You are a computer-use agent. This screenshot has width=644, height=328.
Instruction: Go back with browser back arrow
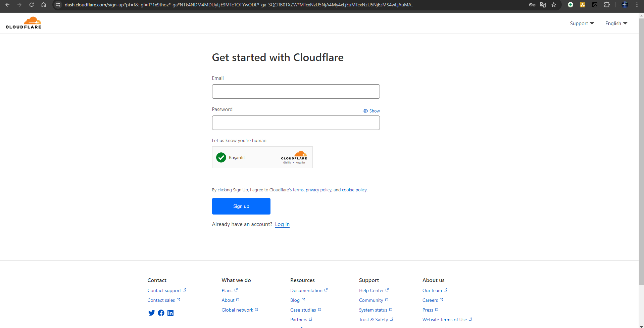7,5
